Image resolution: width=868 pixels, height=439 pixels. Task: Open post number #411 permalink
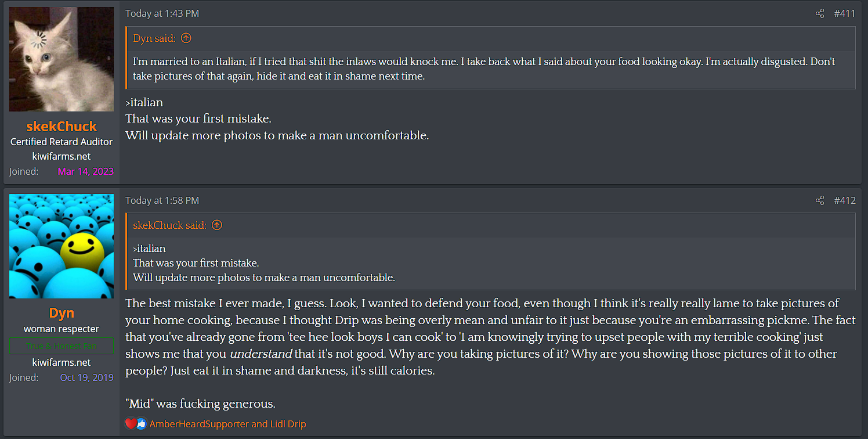(844, 13)
